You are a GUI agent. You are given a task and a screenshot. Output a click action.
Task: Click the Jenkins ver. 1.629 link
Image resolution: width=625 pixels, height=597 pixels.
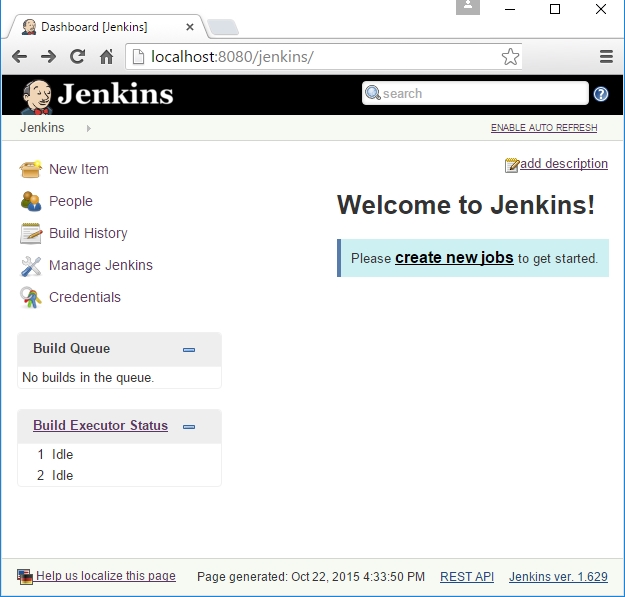tap(558, 577)
